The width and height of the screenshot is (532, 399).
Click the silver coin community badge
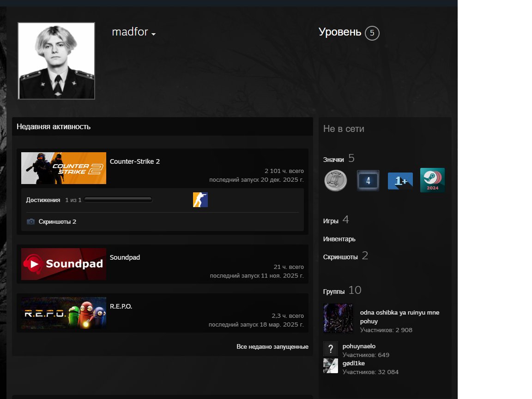336,180
